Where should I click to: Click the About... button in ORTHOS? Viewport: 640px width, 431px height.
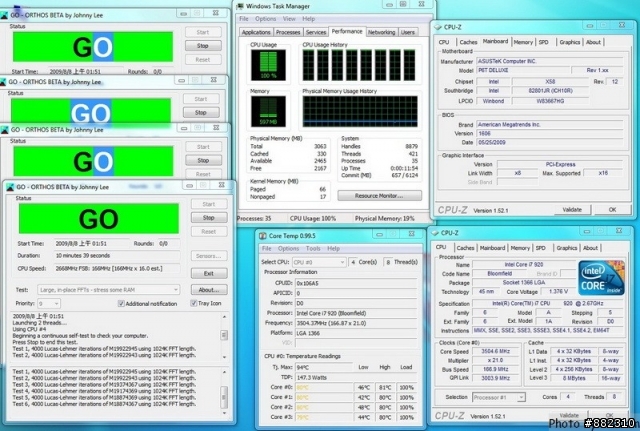[x=209, y=290]
